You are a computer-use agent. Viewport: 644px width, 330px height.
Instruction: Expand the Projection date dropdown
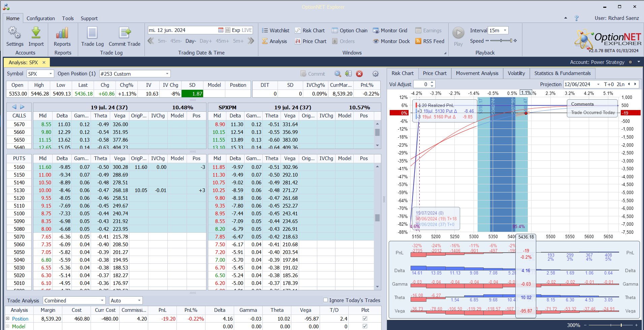pyautogui.click(x=598, y=84)
